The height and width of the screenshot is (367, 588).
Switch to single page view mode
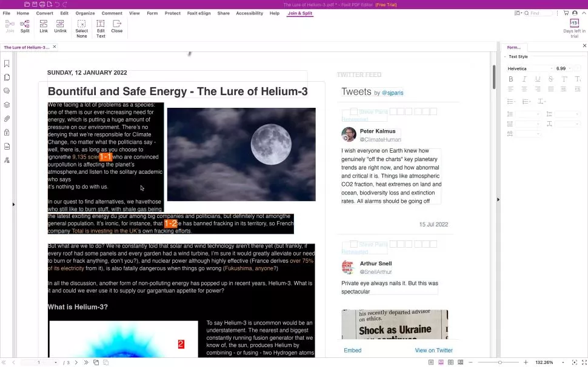431,362
